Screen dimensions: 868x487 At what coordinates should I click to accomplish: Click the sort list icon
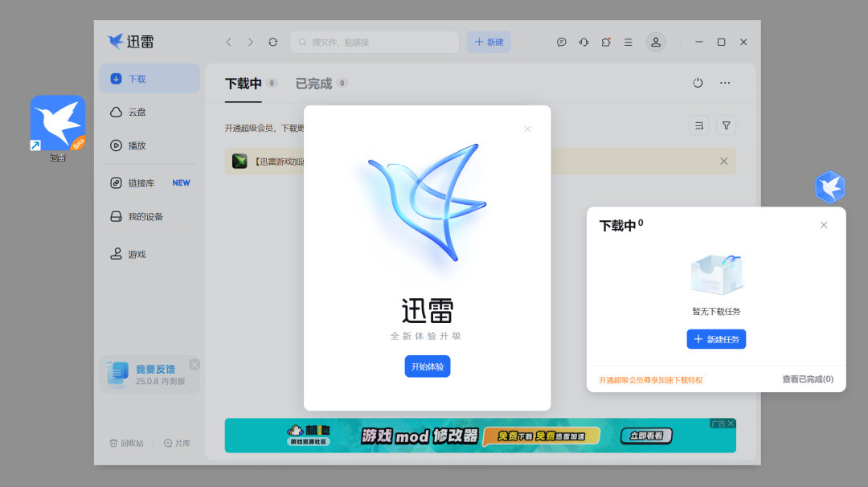click(699, 125)
